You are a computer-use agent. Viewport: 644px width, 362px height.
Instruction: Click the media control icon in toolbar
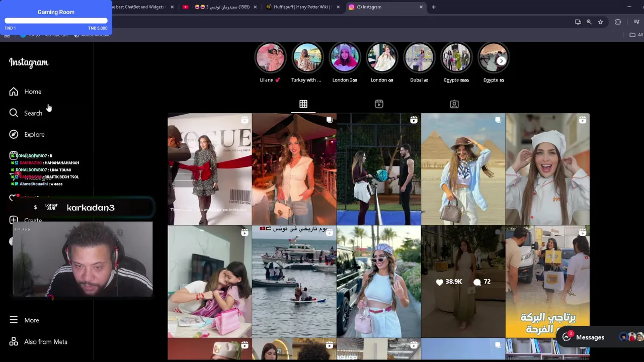[636, 22]
